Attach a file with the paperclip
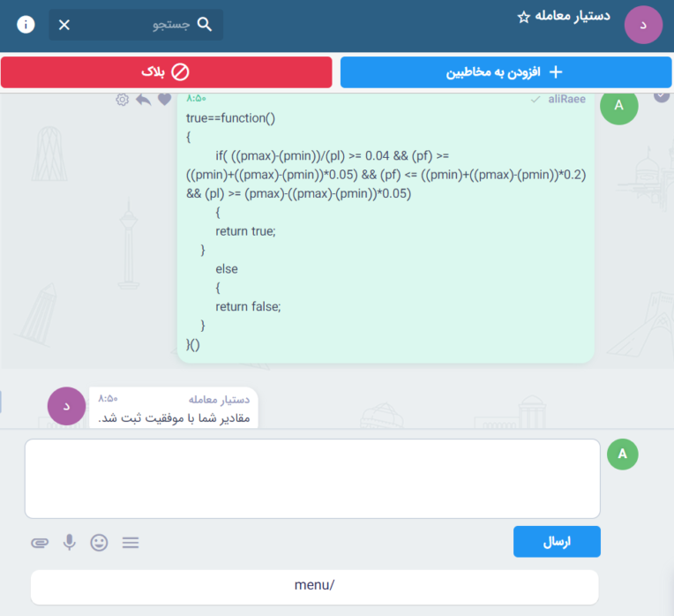The image size is (674, 616). pyautogui.click(x=40, y=543)
